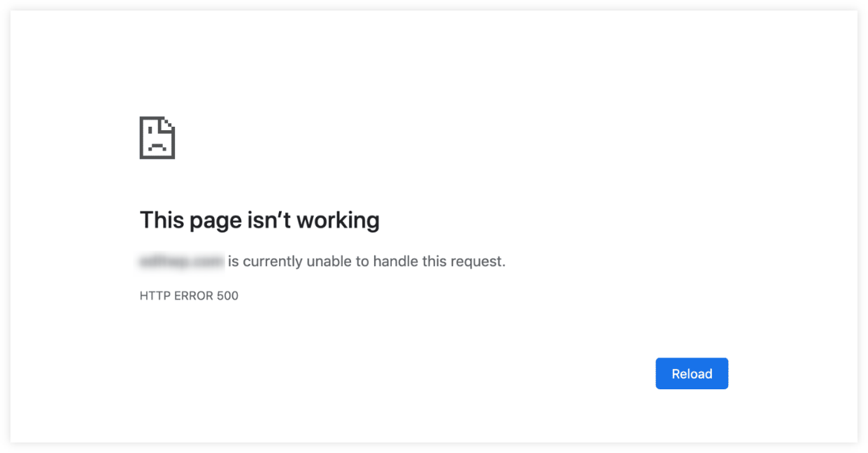This screenshot has width=868, height=453.
Task: Click the folded corner of the error page icon
Action: pyautogui.click(x=169, y=125)
